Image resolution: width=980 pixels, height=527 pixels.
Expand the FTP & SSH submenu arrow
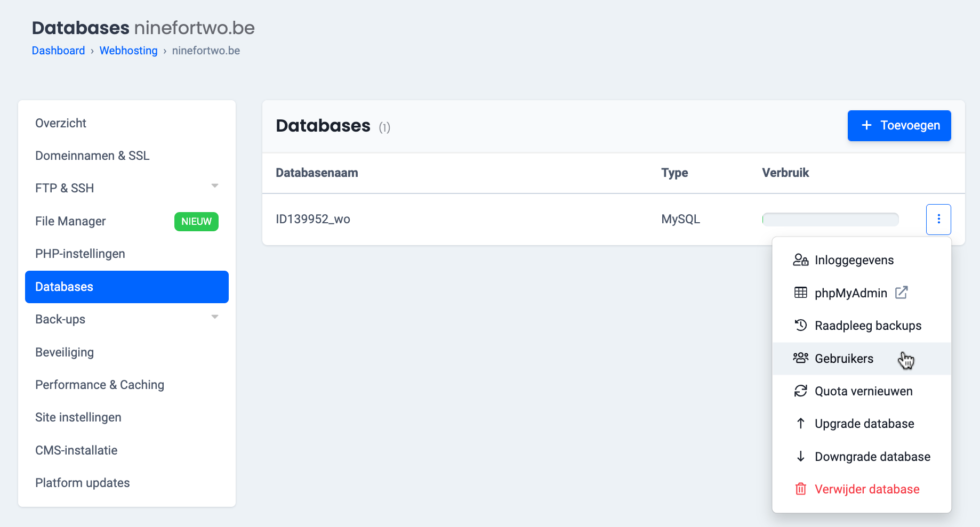coord(215,186)
